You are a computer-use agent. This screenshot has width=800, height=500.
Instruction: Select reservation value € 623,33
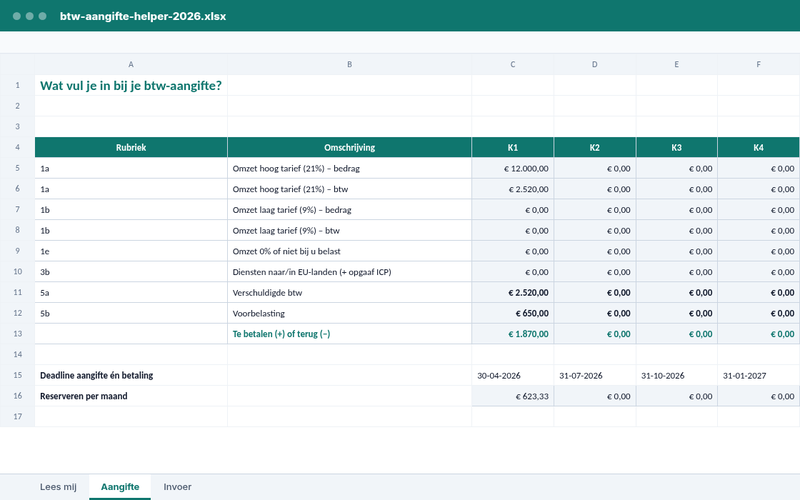click(x=513, y=396)
